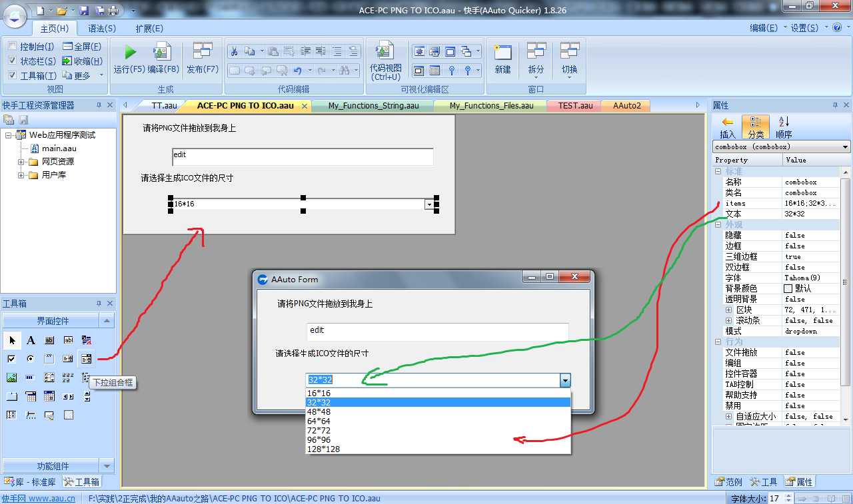This screenshot has height=504, width=853.
Task: Select main.aau in the project tree
Action: (x=59, y=148)
